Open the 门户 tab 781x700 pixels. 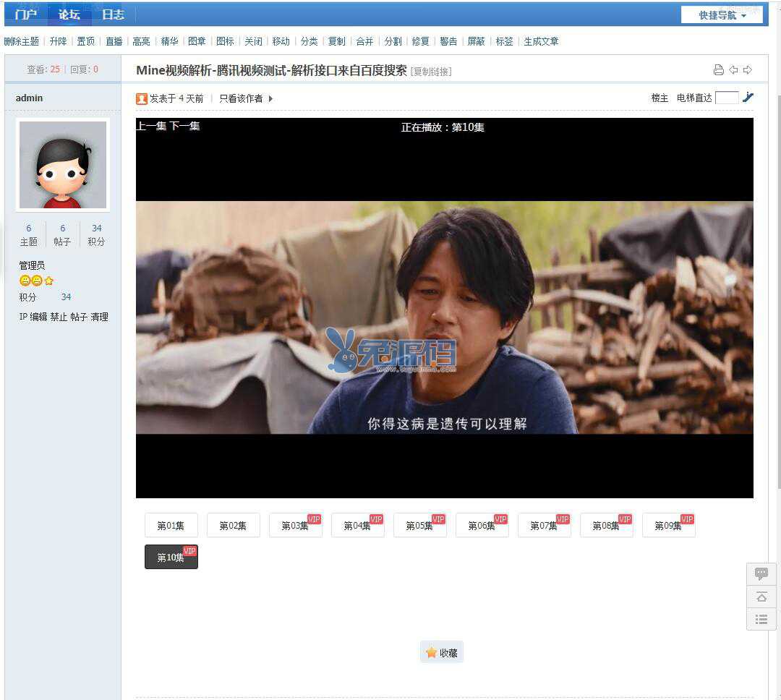tap(26, 14)
